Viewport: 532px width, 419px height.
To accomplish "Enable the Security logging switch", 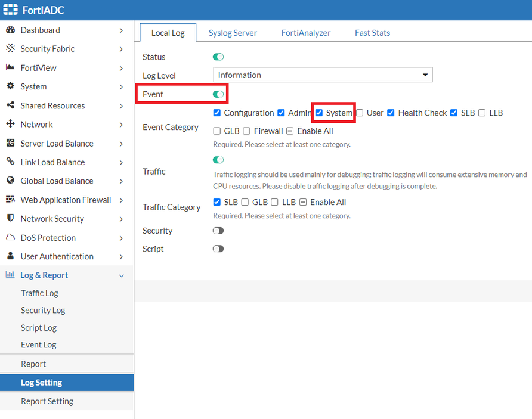I will coord(218,231).
